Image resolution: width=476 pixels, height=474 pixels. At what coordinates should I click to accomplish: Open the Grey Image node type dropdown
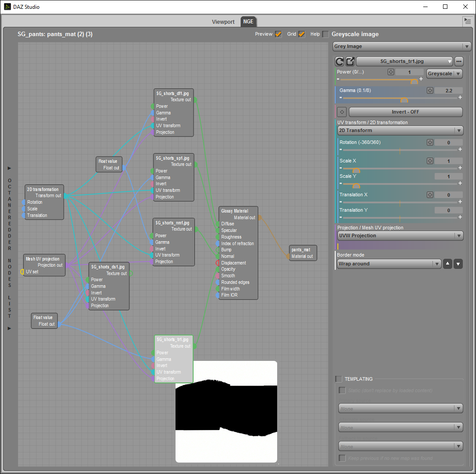point(402,47)
